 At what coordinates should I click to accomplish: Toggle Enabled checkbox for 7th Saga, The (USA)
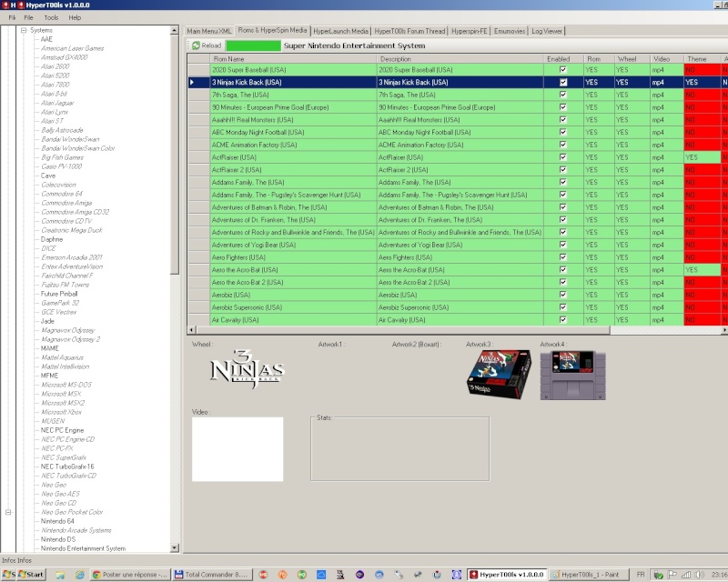coord(563,95)
